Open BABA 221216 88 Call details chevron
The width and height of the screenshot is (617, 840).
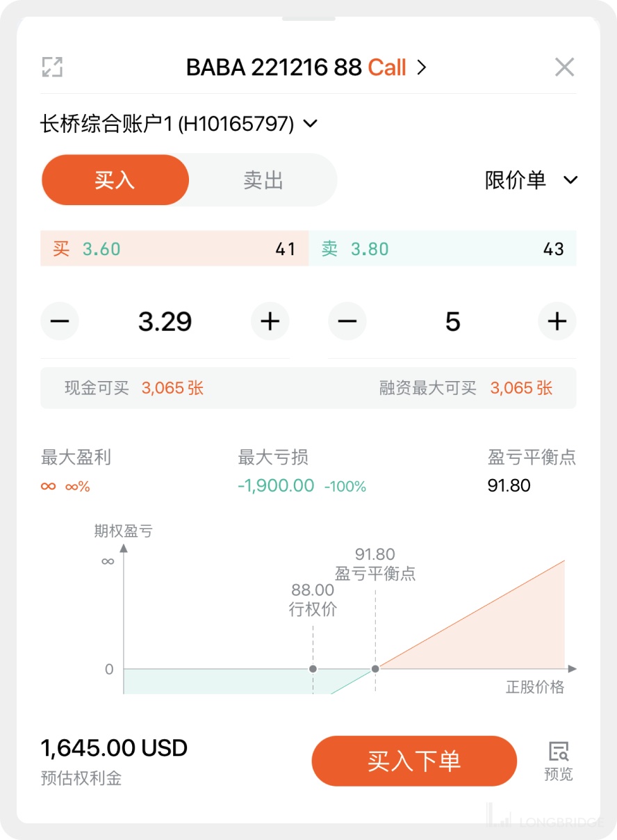(421, 67)
